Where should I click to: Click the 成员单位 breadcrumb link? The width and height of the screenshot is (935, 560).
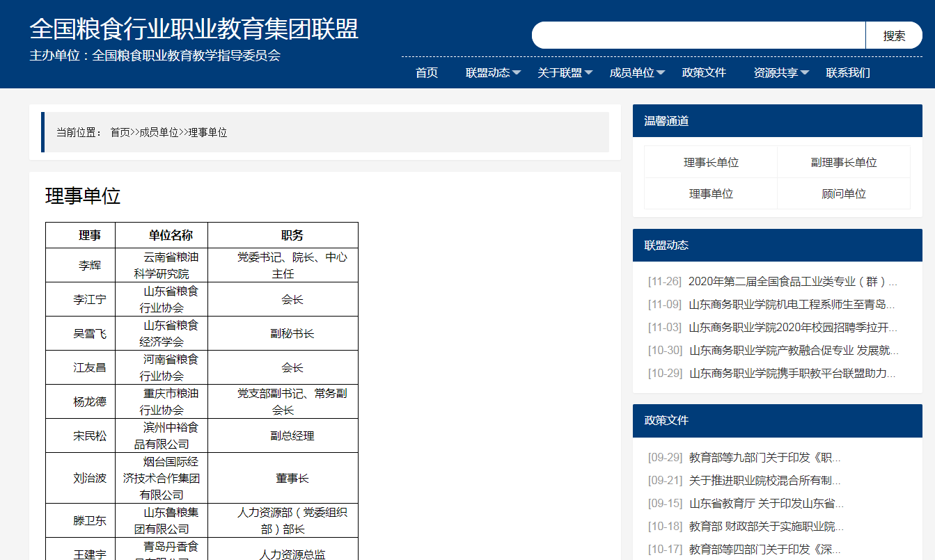point(159,132)
